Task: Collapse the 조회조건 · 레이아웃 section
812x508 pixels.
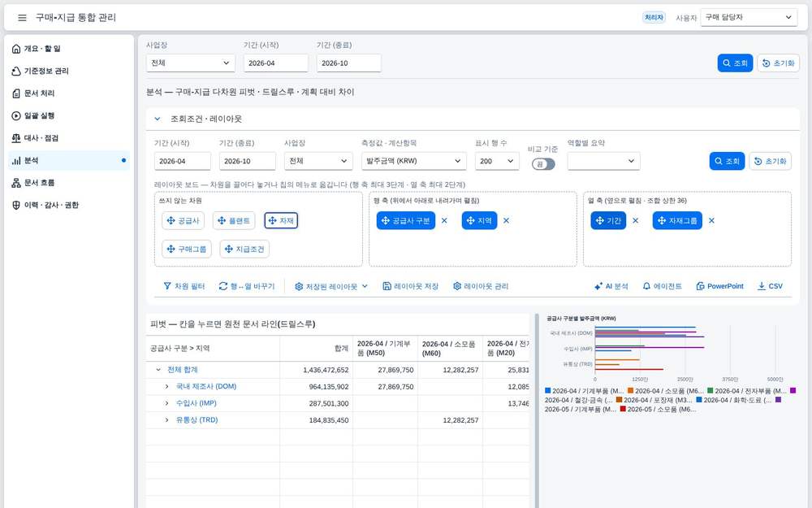Action: [157, 119]
